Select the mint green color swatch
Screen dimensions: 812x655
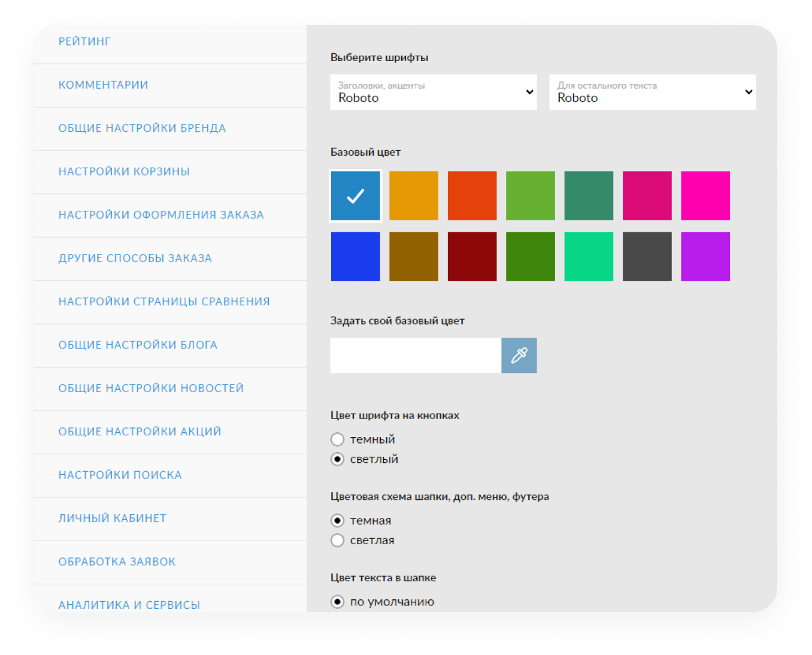(x=589, y=256)
